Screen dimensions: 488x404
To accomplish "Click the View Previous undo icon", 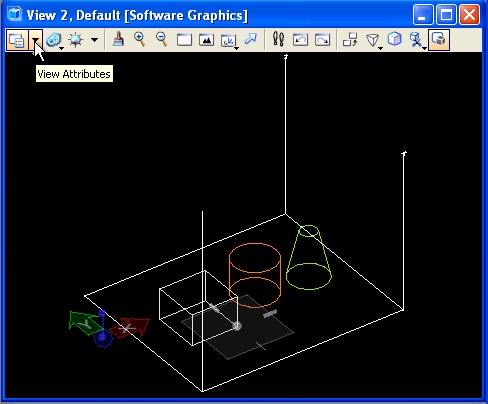I will [x=300, y=40].
